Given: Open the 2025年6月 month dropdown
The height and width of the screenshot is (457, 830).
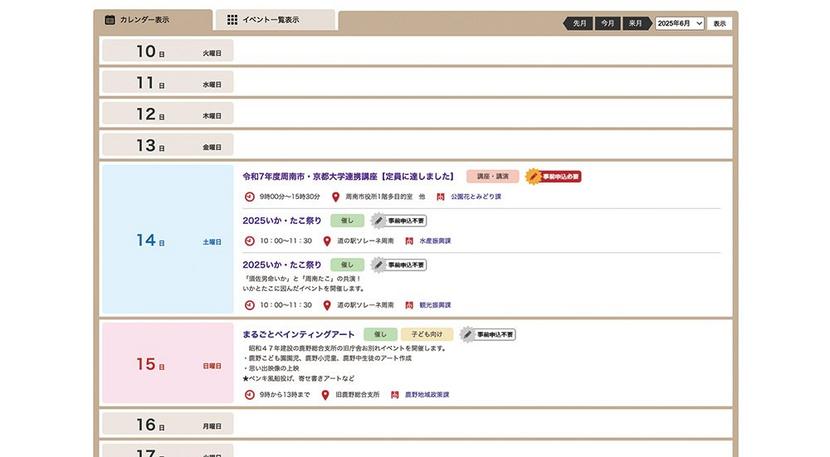Looking at the screenshot, I should coord(679,23).
